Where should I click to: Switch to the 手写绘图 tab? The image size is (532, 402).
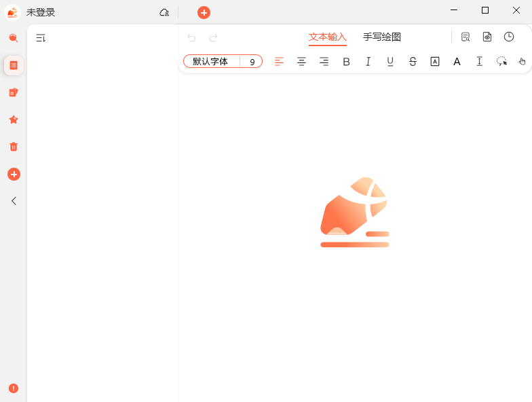(382, 37)
